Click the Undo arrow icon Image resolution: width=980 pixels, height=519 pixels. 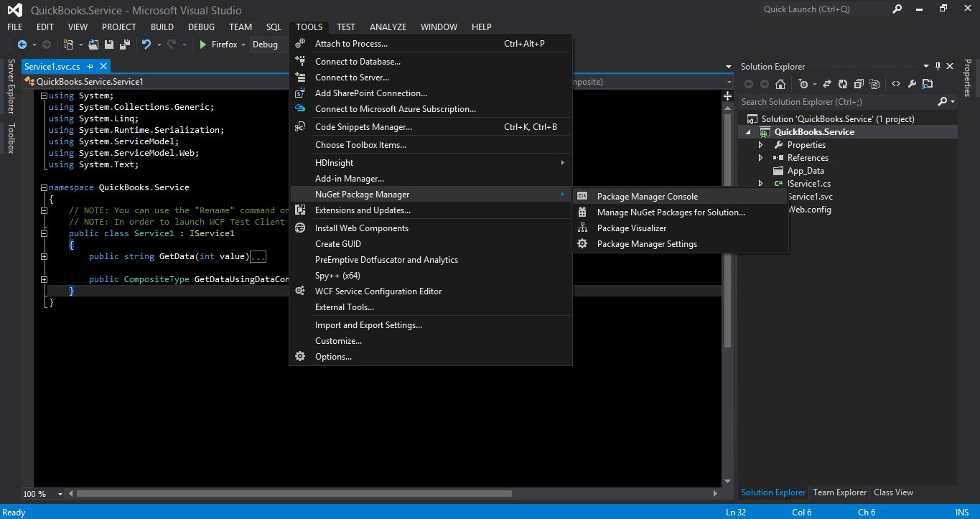[x=146, y=45]
